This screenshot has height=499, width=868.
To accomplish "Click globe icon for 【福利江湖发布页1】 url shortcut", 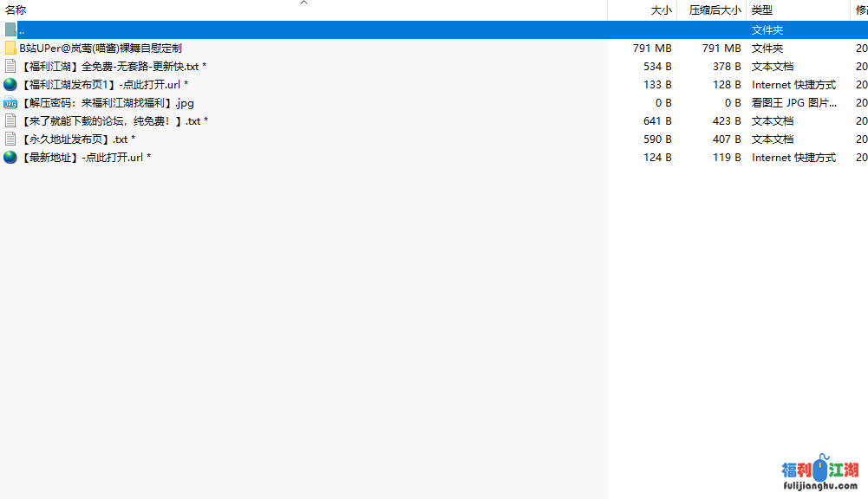I will (x=10, y=85).
